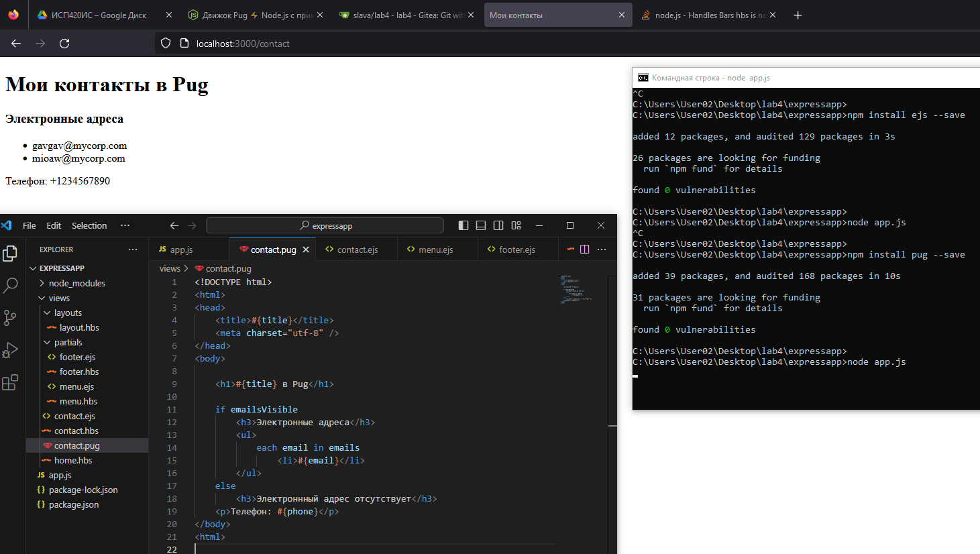
Task: Click the code minimap preview
Action: [x=576, y=290]
